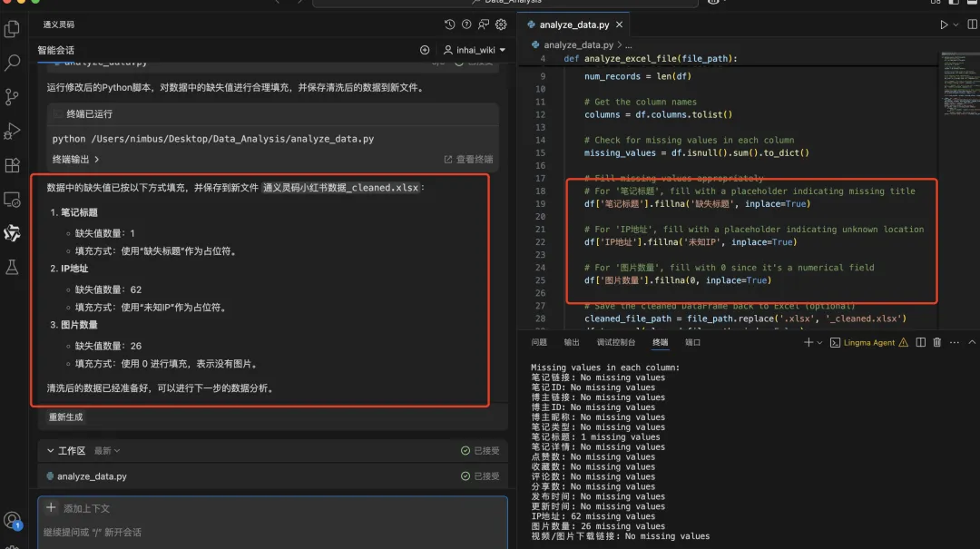
Task: Click line number 25 in editor gutter
Action: 540,280
